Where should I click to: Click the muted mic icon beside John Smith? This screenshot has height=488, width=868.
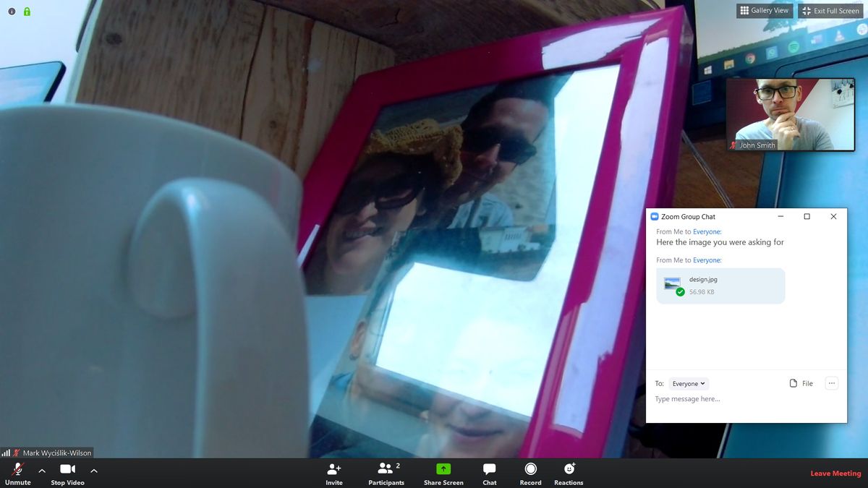(x=733, y=145)
